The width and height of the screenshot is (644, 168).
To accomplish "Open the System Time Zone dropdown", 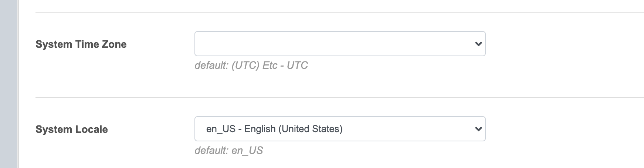I will pos(339,44).
